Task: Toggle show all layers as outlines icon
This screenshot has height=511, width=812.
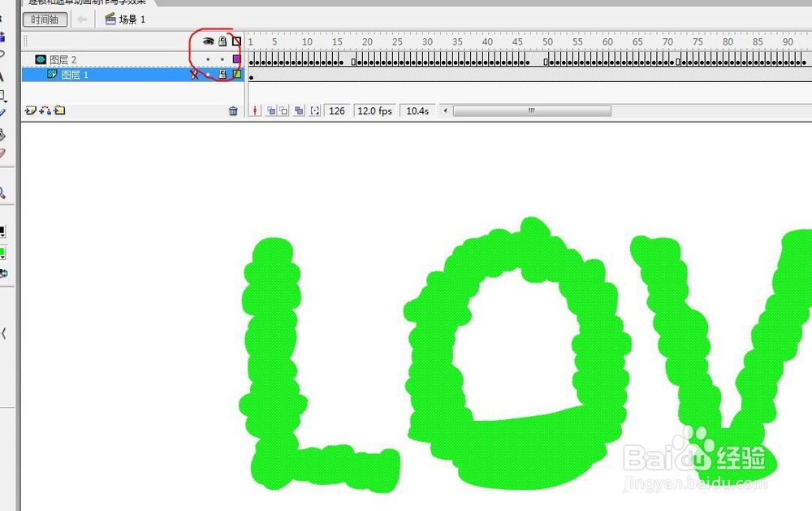Action: pyautogui.click(x=236, y=41)
